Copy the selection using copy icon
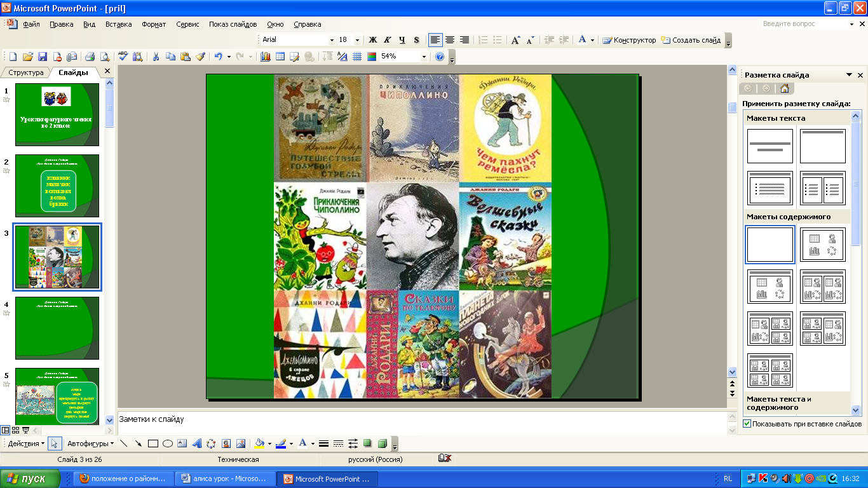The image size is (868, 488). (x=170, y=57)
